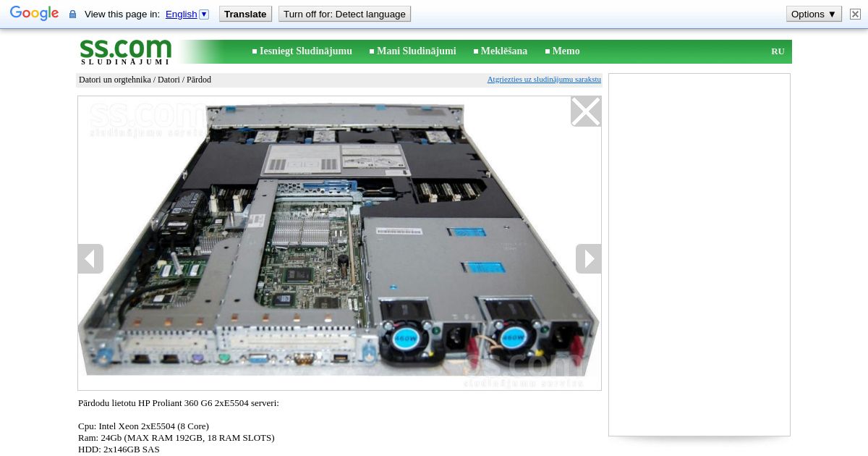
Task: Click Turn off for: Detect language
Action: tap(344, 14)
